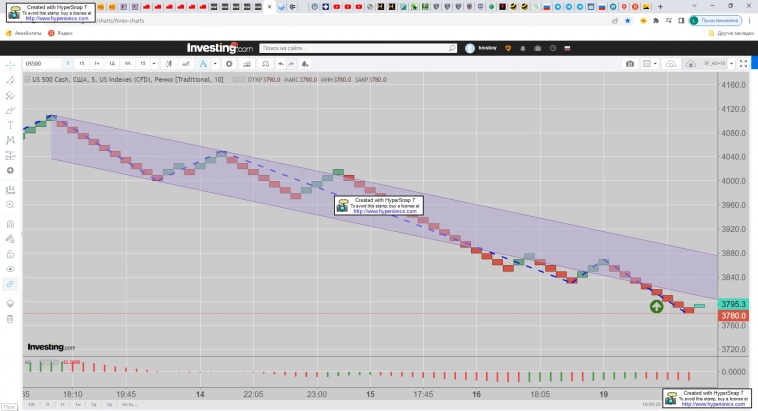Take a chart snapshot with camera icon
The width and height of the screenshot is (758, 411).
point(630,63)
